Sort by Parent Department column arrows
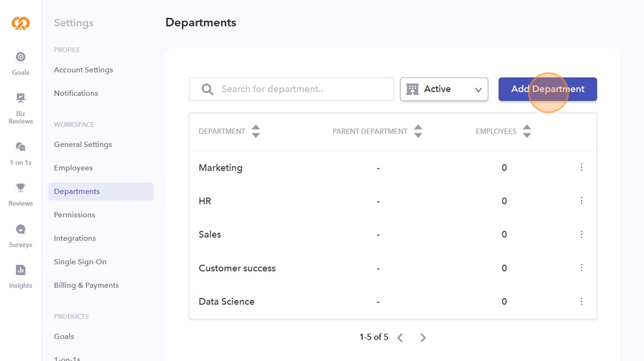Screen dimensions: 644x361 point(418,131)
